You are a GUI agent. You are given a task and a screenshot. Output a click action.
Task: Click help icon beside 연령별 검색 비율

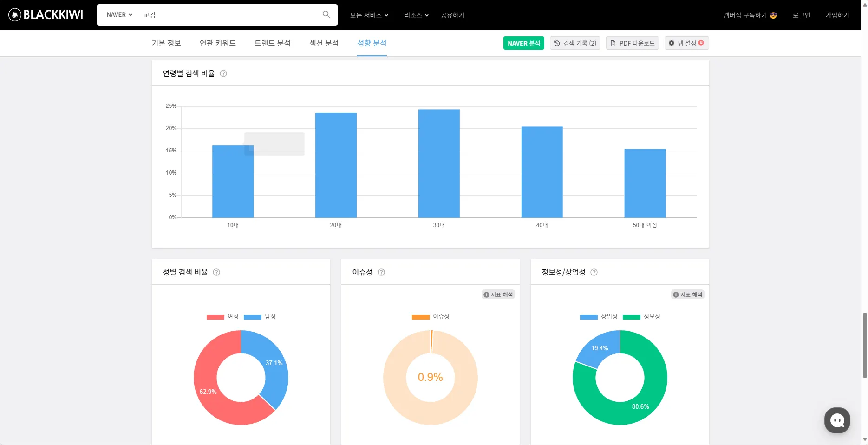click(223, 73)
